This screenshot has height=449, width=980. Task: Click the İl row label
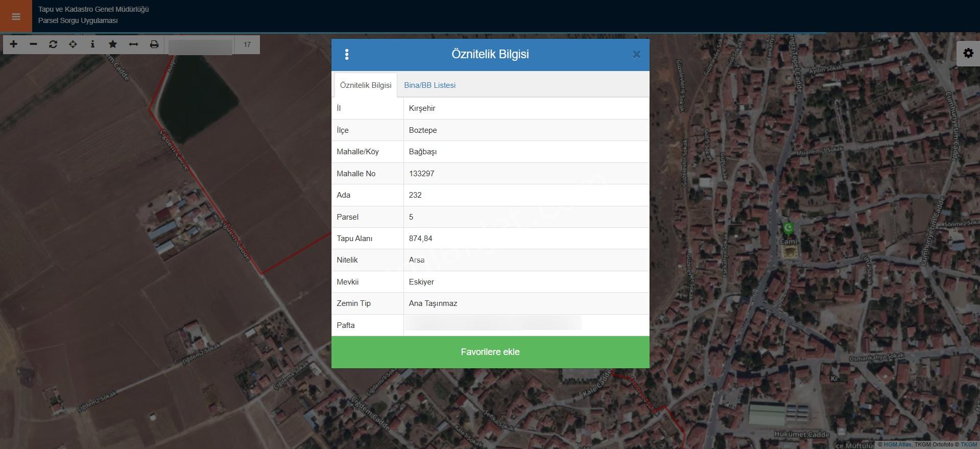339,108
